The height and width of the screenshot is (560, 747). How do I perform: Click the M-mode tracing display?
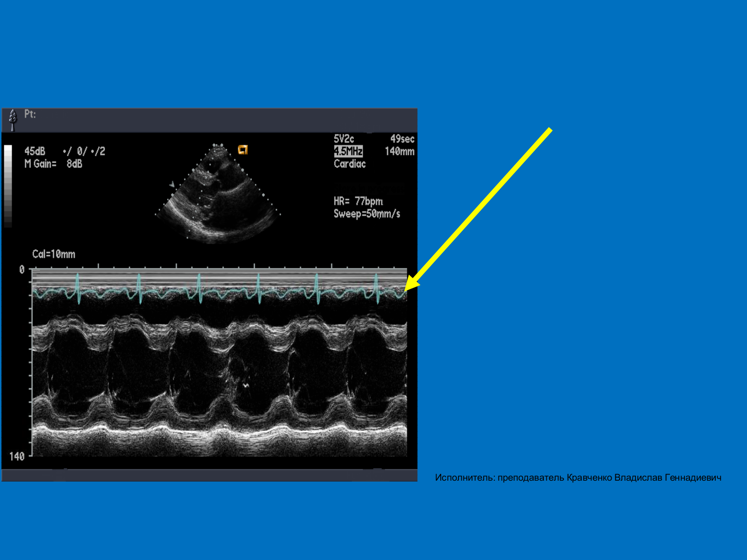coord(219,362)
